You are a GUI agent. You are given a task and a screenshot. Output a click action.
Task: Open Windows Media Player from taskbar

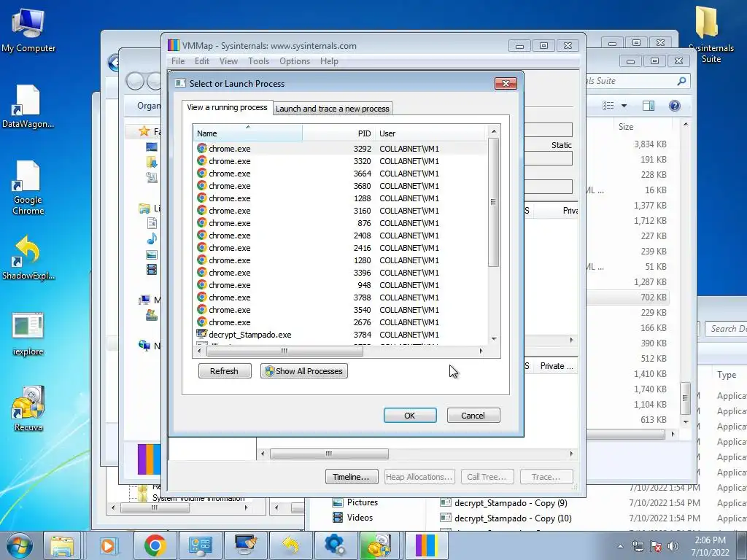click(x=109, y=545)
